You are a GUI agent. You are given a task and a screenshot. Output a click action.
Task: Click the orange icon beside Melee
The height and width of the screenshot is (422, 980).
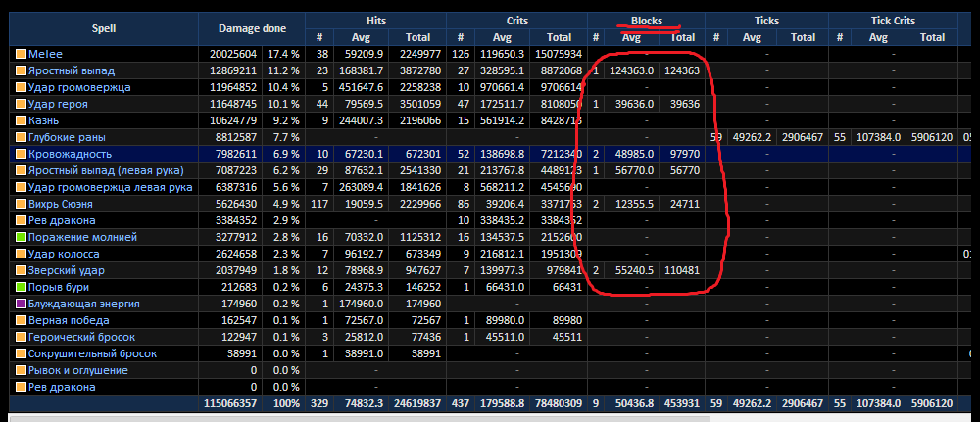tap(21, 54)
